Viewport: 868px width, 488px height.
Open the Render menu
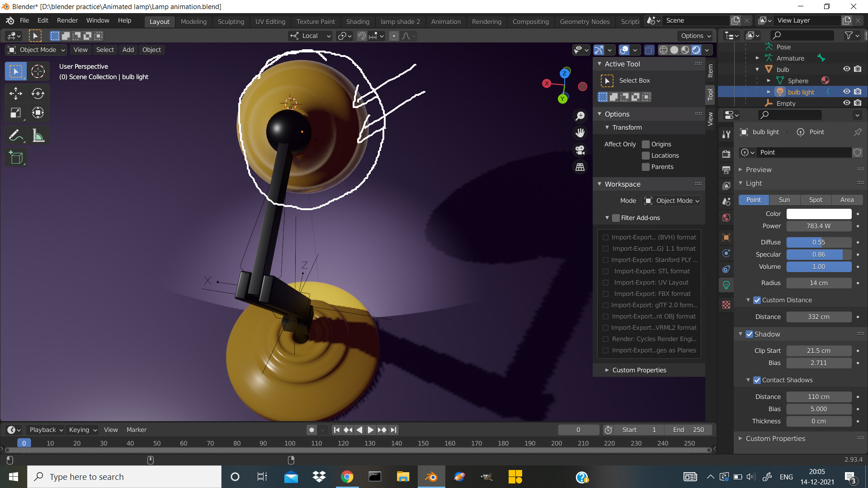67,20
